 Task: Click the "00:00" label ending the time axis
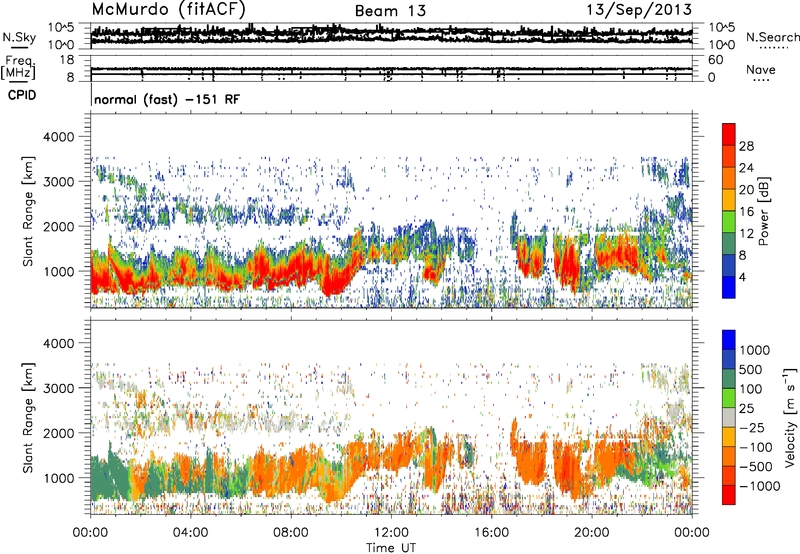pyautogui.click(x=692, y=533)
